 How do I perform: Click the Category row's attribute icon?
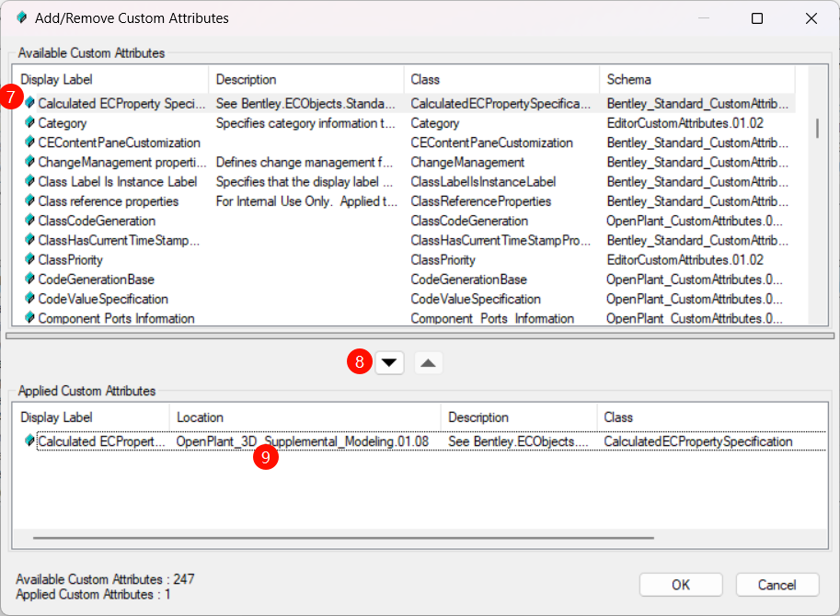coord(30,122)
